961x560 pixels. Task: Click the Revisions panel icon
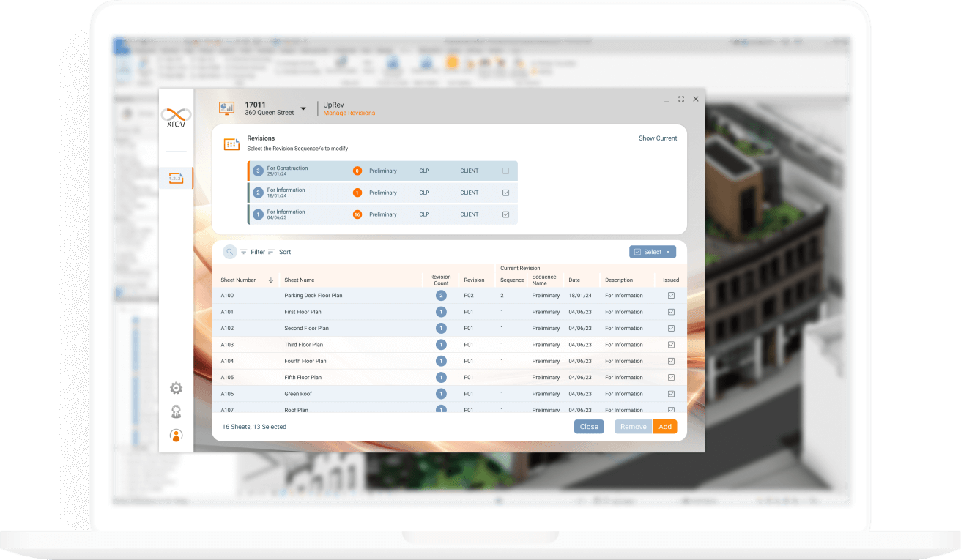231,145
